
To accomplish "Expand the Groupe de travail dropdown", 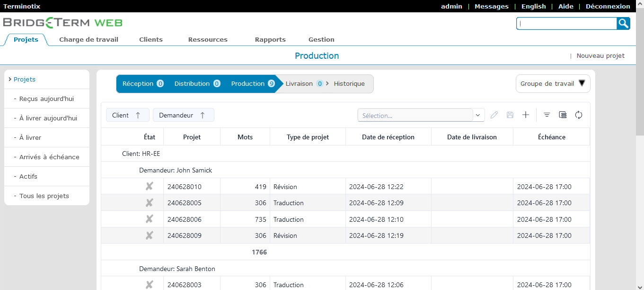I will tap(553, 83).
